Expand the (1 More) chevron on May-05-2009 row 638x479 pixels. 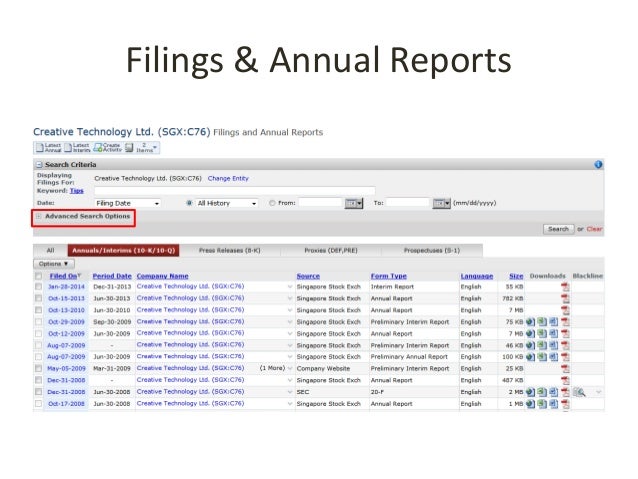point(290,369)
